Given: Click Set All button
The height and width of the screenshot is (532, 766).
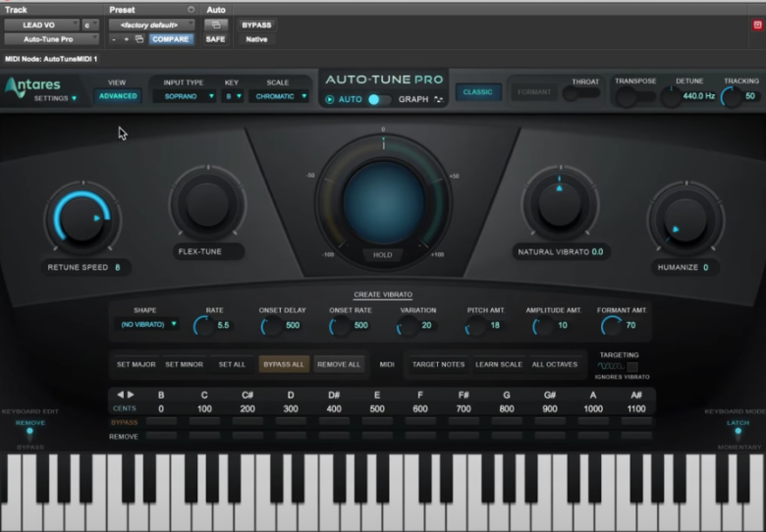Looking at the screenshot, I should coord(232,364).
